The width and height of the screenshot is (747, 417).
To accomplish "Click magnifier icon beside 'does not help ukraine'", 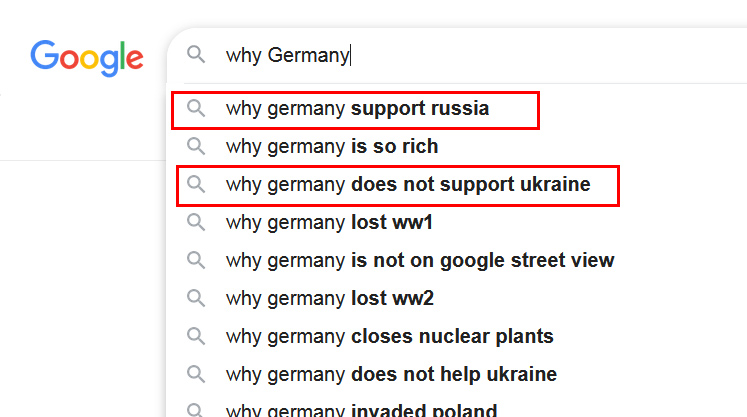I will pos(196,374).
